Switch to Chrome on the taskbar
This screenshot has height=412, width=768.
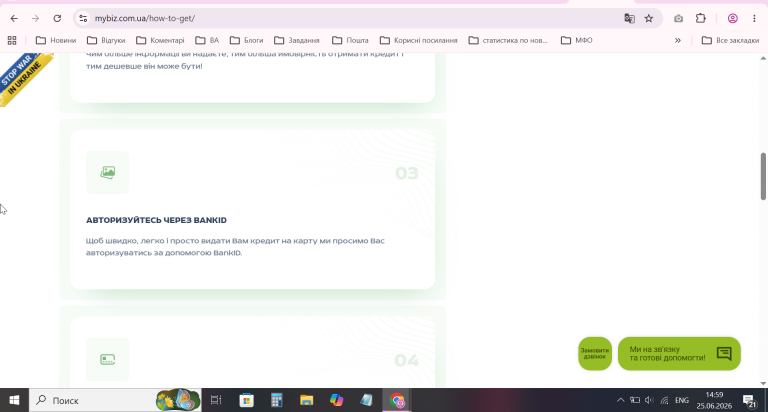pos(397,400)
